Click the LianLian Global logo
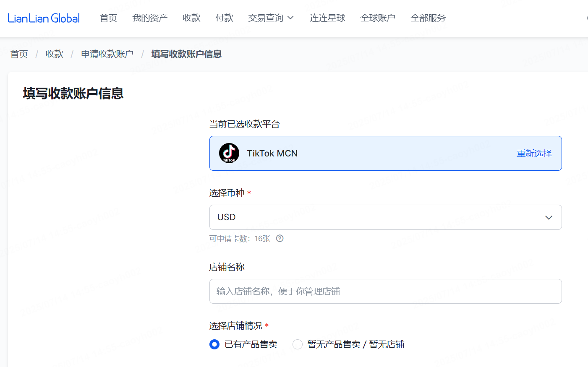 tap(44, 18)
